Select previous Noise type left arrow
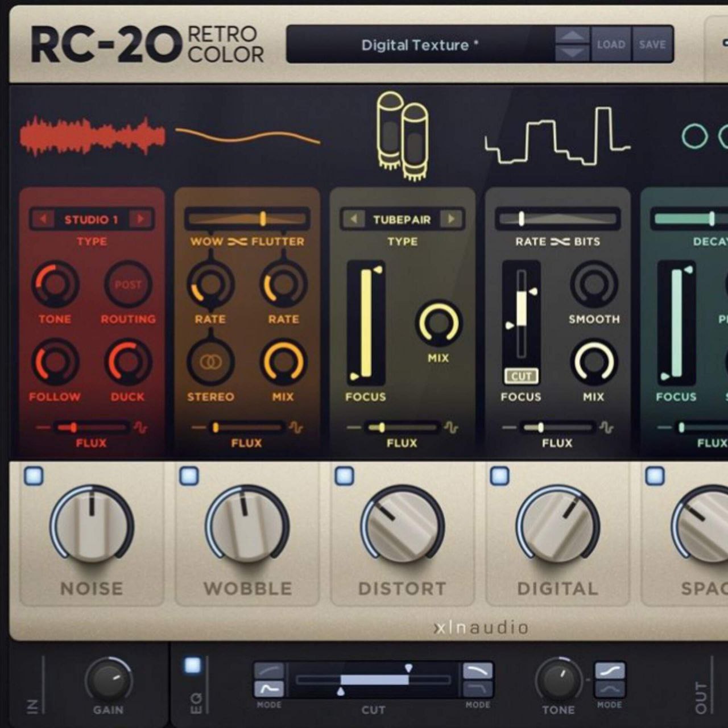This screenshot has height=728, width=728. (x=43, y=219)
